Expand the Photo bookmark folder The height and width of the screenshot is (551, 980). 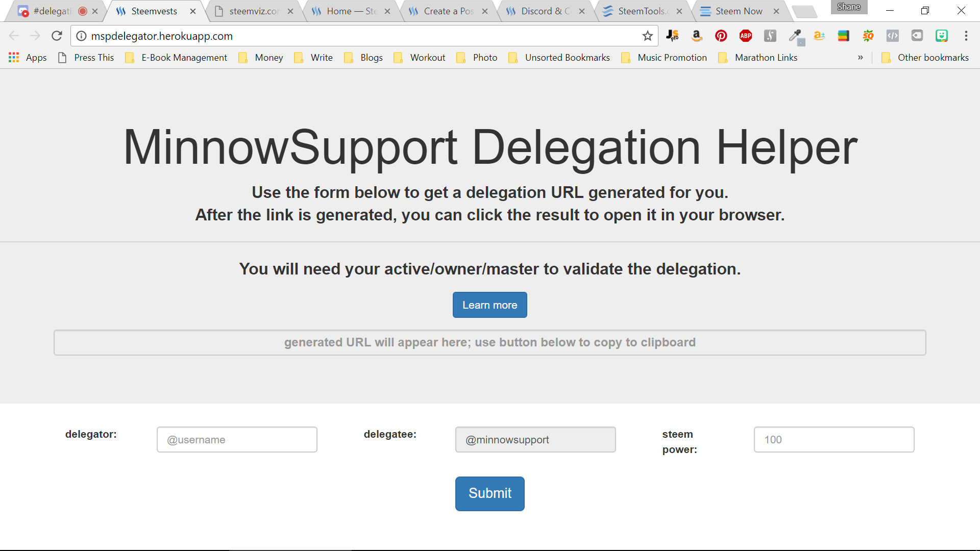pyautogui.click(x=477, y=58)
